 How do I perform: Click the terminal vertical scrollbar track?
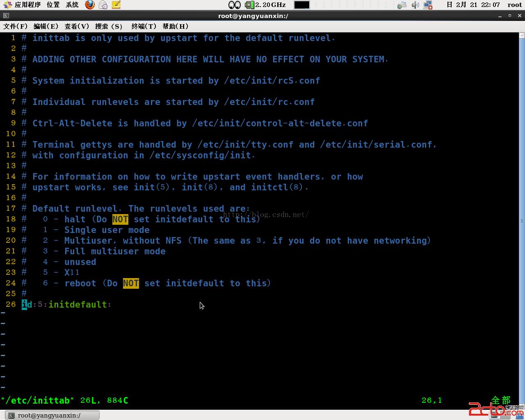pos(522,221)
